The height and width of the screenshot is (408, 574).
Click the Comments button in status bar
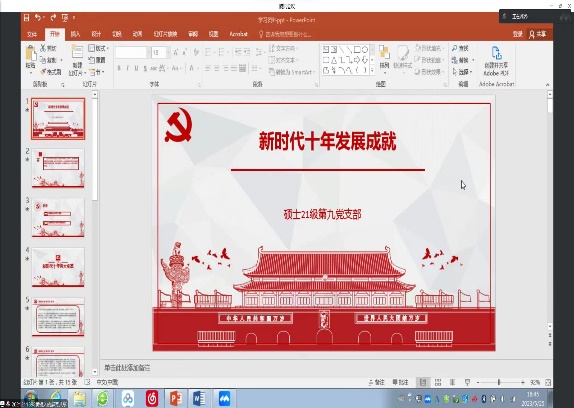tap(400, 382)
